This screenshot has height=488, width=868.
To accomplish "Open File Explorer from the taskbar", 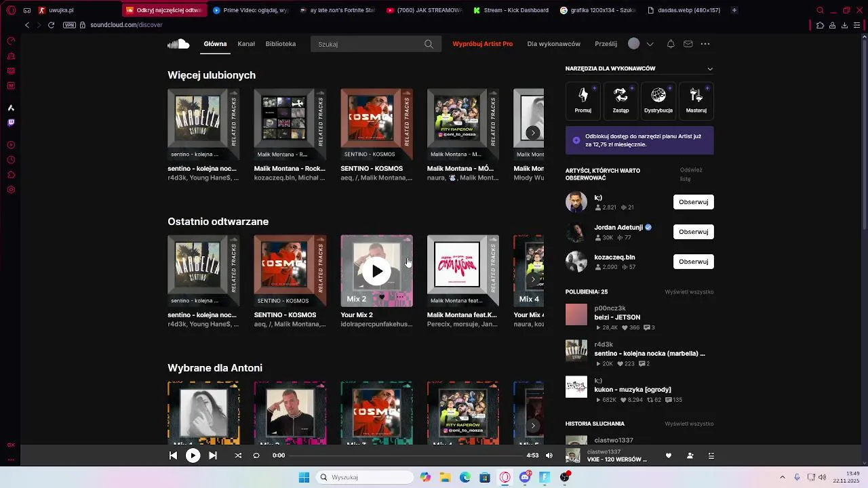I will pyautogui.click(x=445, y=477).
